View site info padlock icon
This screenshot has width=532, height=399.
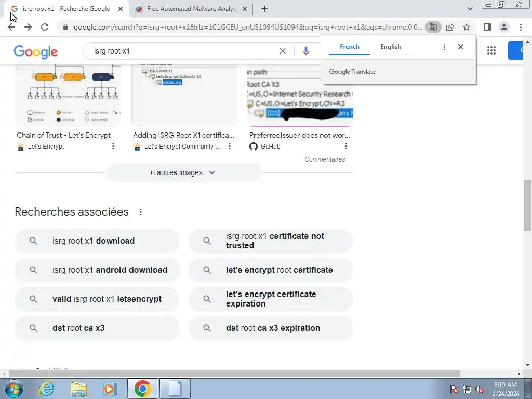65,27
